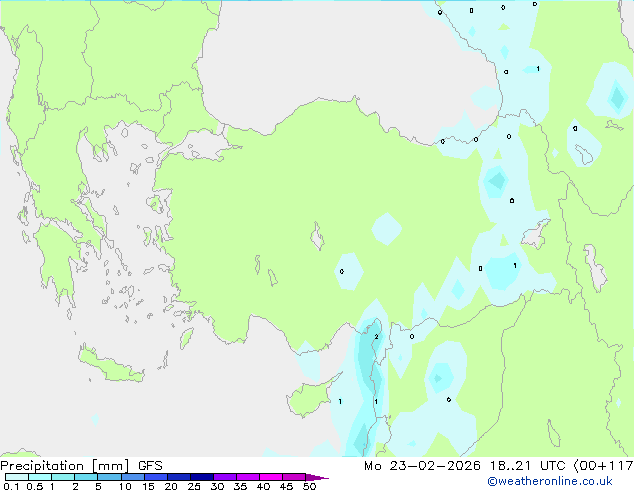
Task: Click the '(00+117' forecast run text
Action: point(603,466)
